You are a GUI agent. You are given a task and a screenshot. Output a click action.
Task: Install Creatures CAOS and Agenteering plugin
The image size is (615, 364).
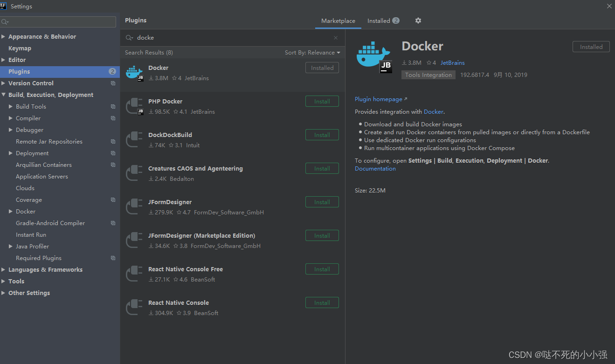(x=322, y=169)
